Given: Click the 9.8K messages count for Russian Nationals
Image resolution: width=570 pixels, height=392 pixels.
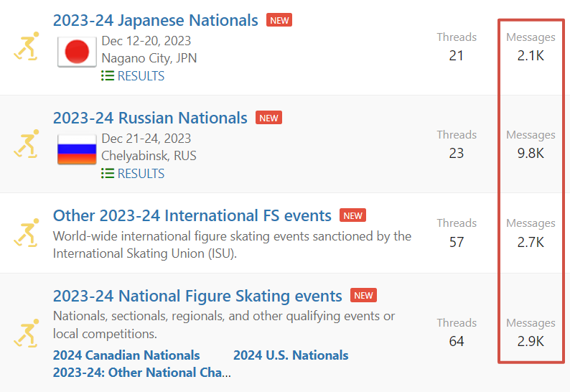Looking at the screenshot, I should tap(531, 153).
